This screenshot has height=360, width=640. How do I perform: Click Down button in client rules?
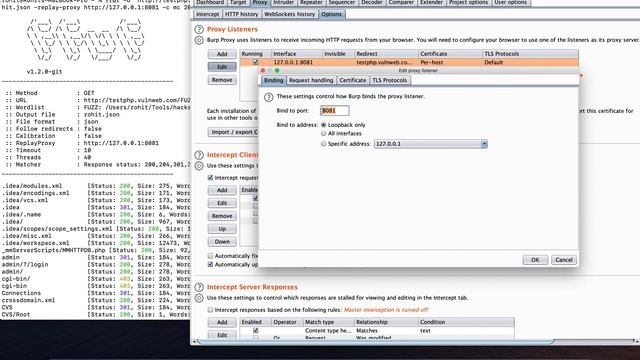tap(222, 242)
